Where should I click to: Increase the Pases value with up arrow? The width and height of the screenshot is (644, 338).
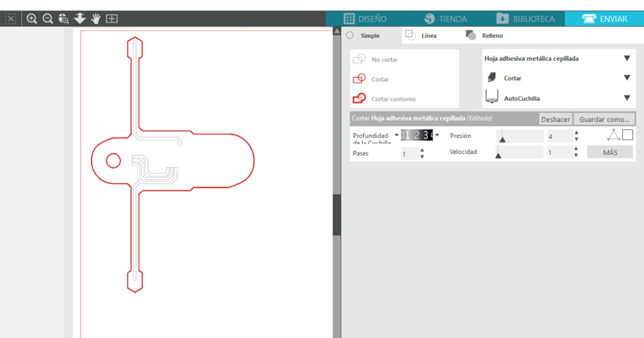(422, 150)
